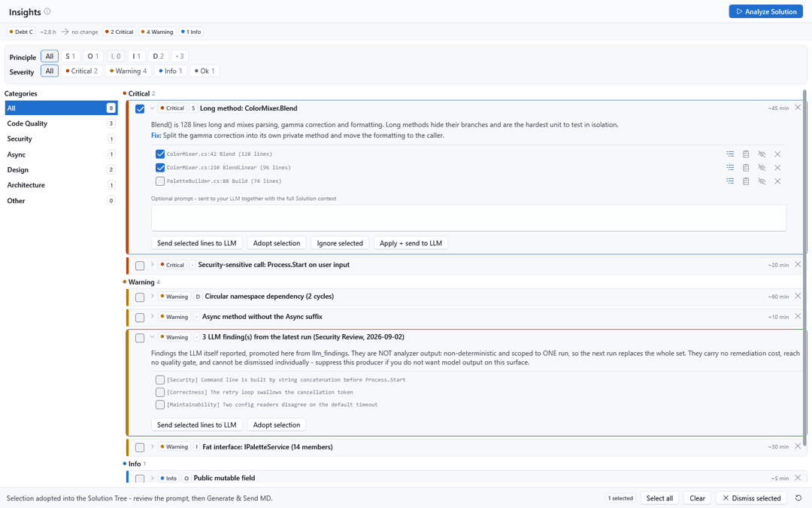
Task: Dismiss the Public mutable field insight
Action: click(798, 477)
